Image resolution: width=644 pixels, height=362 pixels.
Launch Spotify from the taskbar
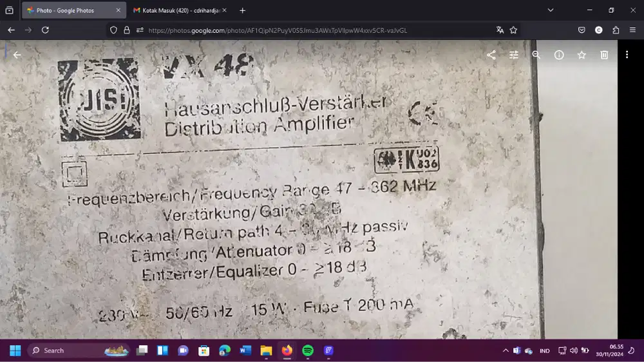pos(308,350)
